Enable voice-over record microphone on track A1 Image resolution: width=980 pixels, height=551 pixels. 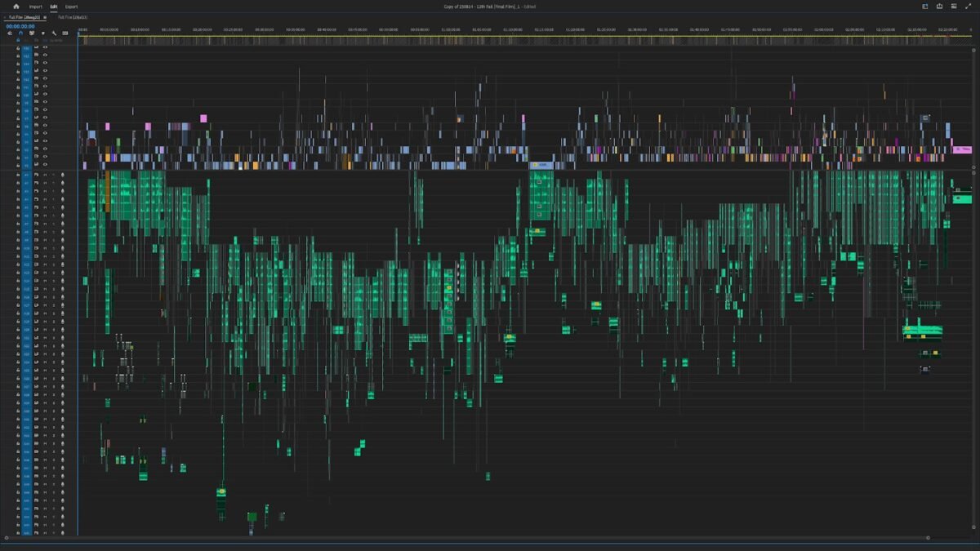(x=63, y=176)
